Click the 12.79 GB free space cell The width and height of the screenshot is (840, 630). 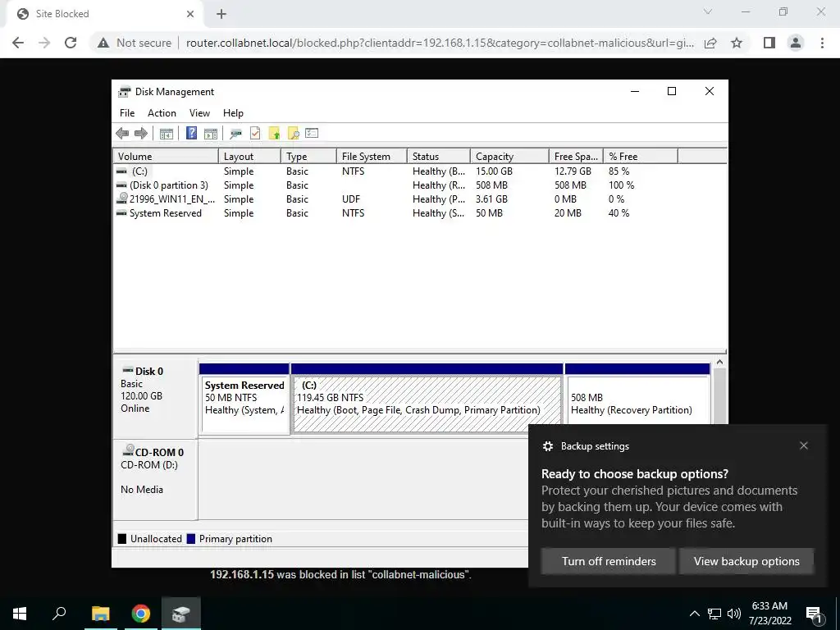(573, 171)
